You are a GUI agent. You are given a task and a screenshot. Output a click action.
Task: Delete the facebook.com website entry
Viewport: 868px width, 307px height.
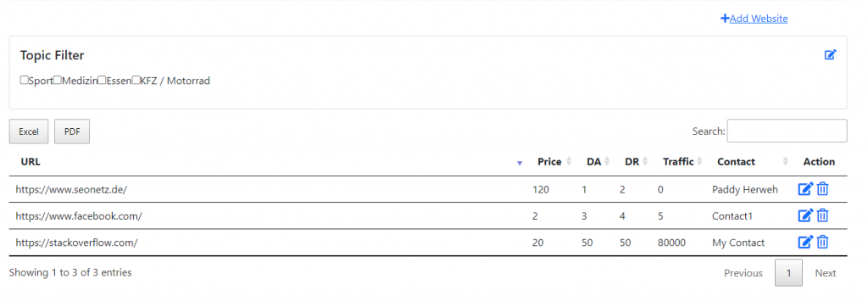(x=822, y=215)
